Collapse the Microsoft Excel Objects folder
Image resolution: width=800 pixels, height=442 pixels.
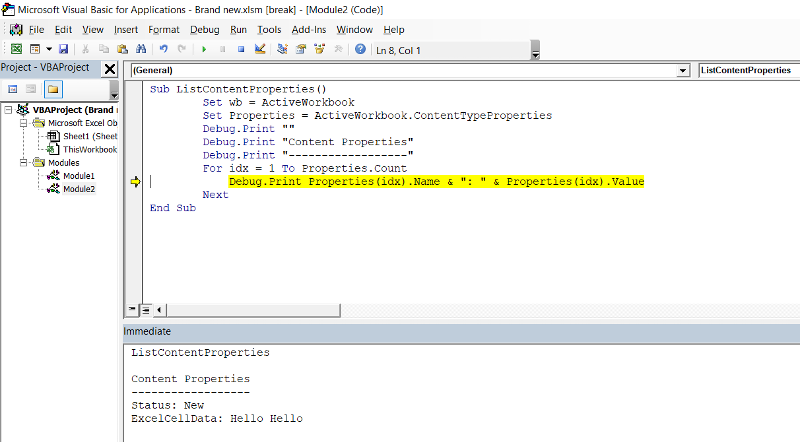[23, 123]
